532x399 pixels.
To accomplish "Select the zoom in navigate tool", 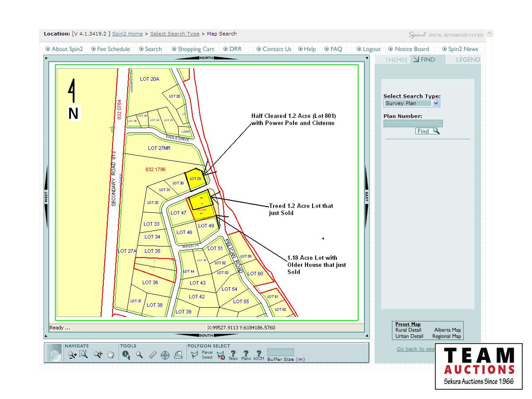I will [x=72, y=355].
